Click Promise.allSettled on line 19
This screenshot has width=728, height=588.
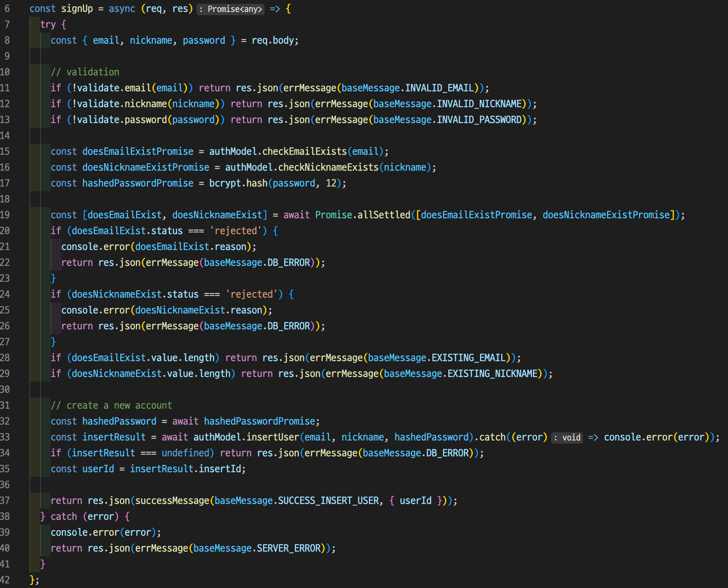coord(362,215)
